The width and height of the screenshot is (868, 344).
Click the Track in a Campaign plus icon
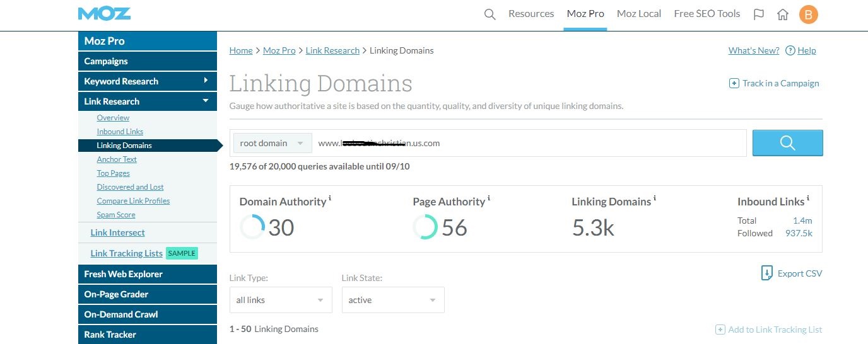coord(734,83)
